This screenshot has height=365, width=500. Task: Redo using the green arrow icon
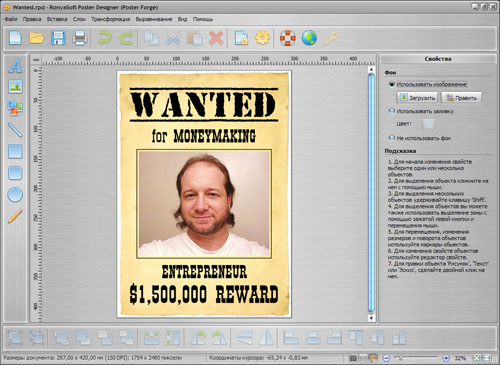(126, 38)
